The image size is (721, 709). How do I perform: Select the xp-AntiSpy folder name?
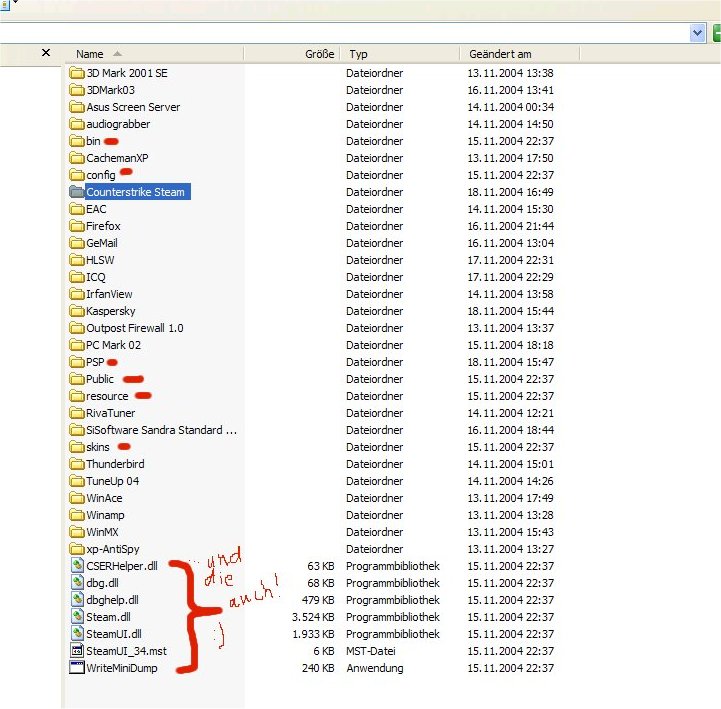pos(113,549)
